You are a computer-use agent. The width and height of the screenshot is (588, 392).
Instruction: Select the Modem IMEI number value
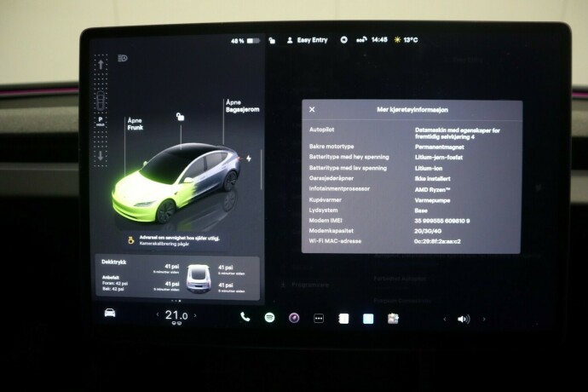(x=442, y=221)
